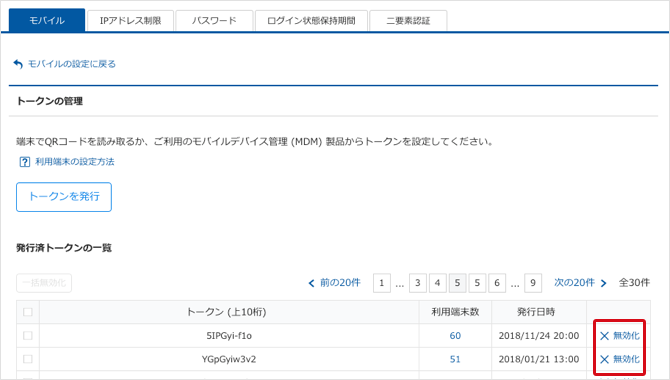
Task: Click the back arrow icon beside モバイルの設定に戻る
Action: (x=18, y=64)
